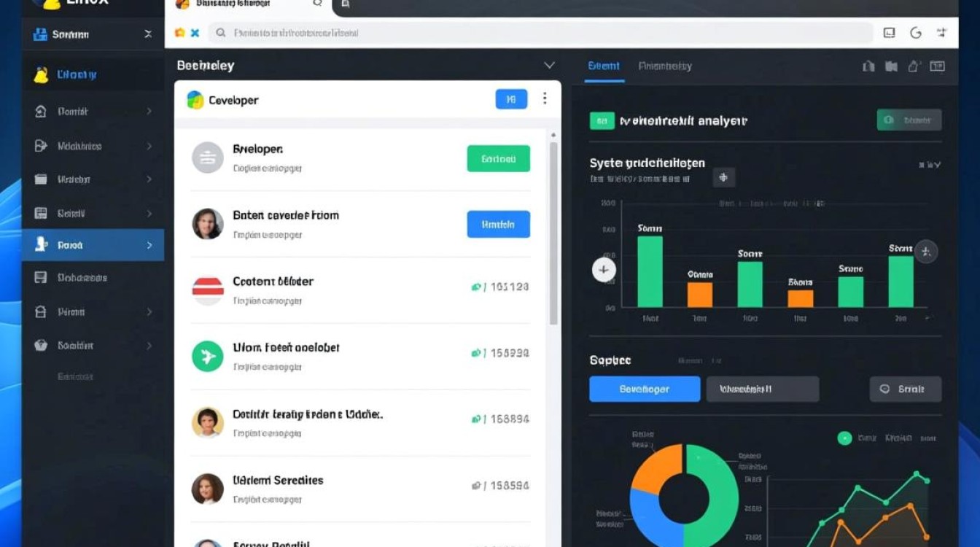Click the leftmost icon in the dark panel header
980x547 pixels.
tap(868, 66)
